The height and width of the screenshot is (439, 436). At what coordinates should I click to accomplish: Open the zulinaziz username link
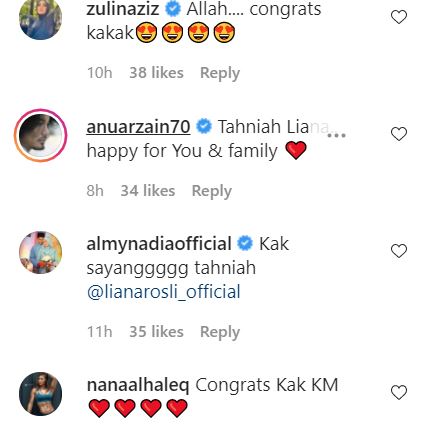point(123,9)
